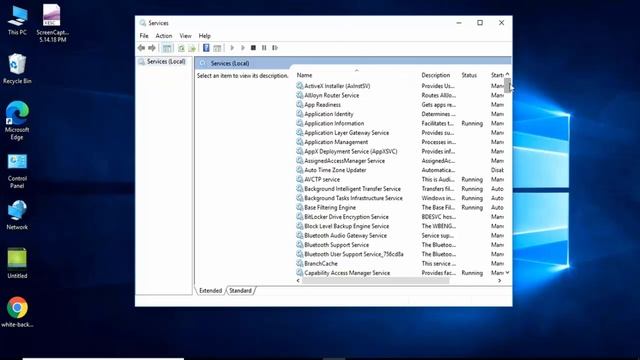Click the Export List toolbar icon
The width and height of the screenshot is (640, 360).
(192, 48)
